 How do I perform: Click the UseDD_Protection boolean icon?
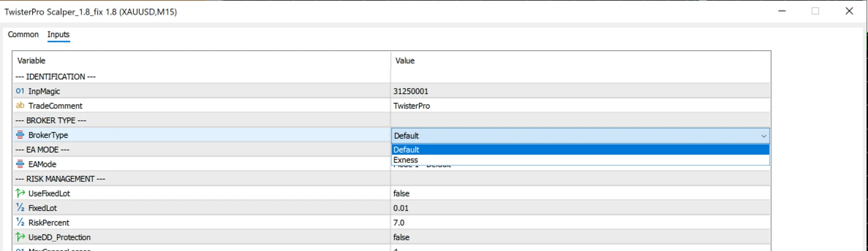coord(20,237)
